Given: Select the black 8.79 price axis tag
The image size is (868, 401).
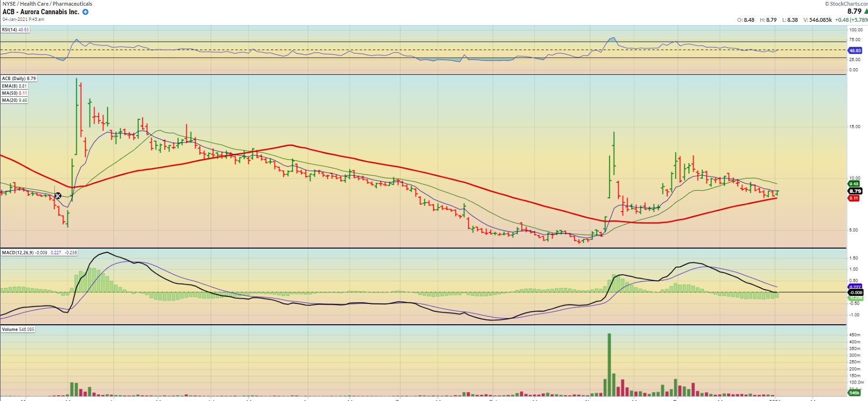Looking at the screenshot, I should 855,191.
